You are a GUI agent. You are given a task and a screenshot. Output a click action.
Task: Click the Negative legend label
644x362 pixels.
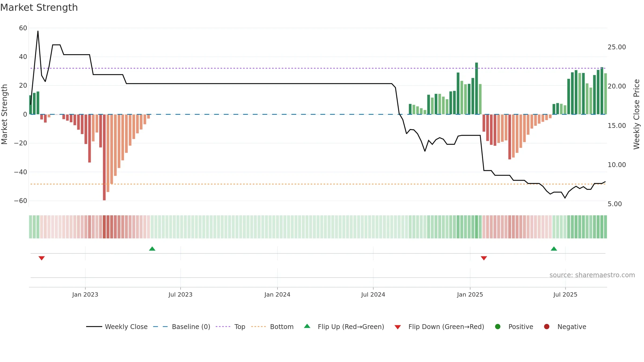572,327
